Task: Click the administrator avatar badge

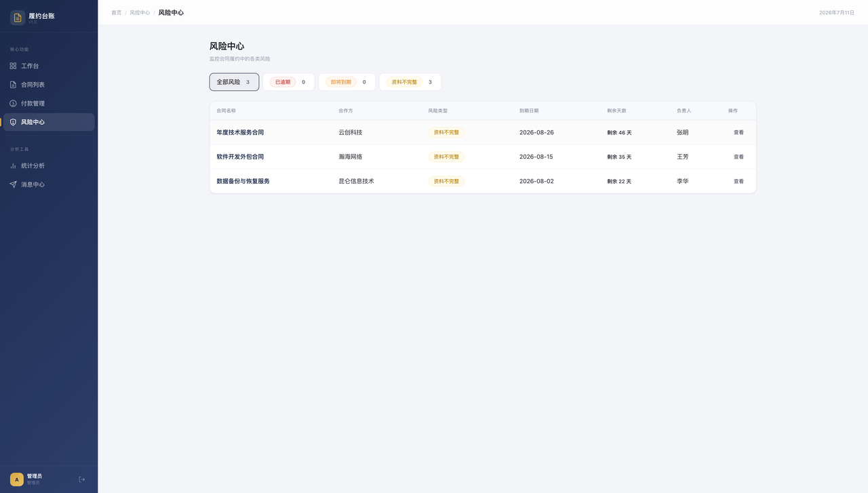Action: tap(17, 479)
